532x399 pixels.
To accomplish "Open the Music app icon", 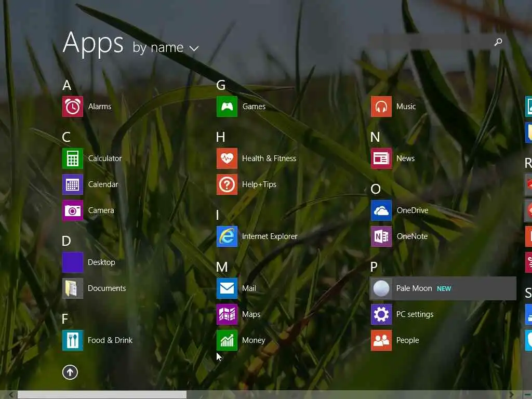I will point(381,107).
